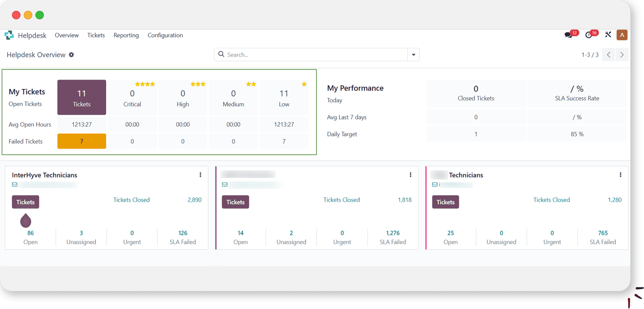
Task: Open InterHyve Technicians three-dot menu
Action: click(200, 175)
